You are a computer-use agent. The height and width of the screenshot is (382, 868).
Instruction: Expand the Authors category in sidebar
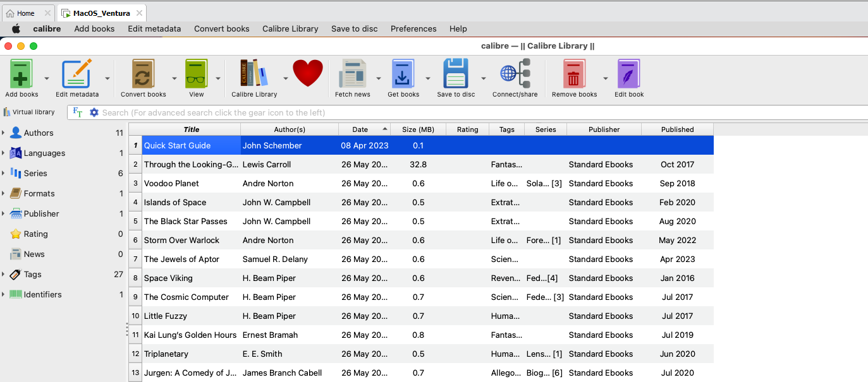[3, 133]
